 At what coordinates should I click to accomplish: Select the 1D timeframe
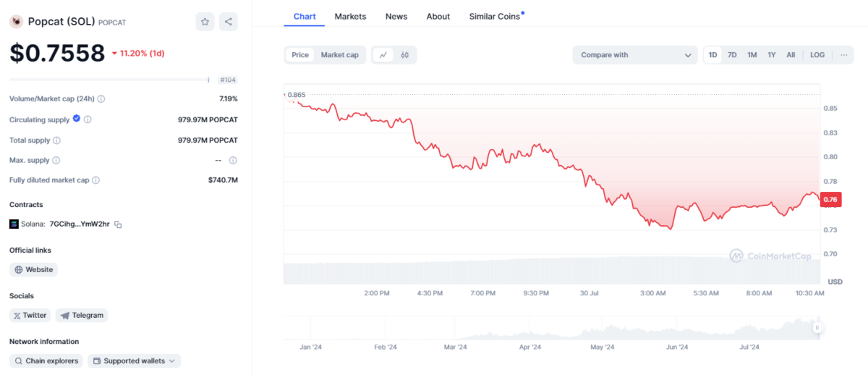(x=712, y=55)
